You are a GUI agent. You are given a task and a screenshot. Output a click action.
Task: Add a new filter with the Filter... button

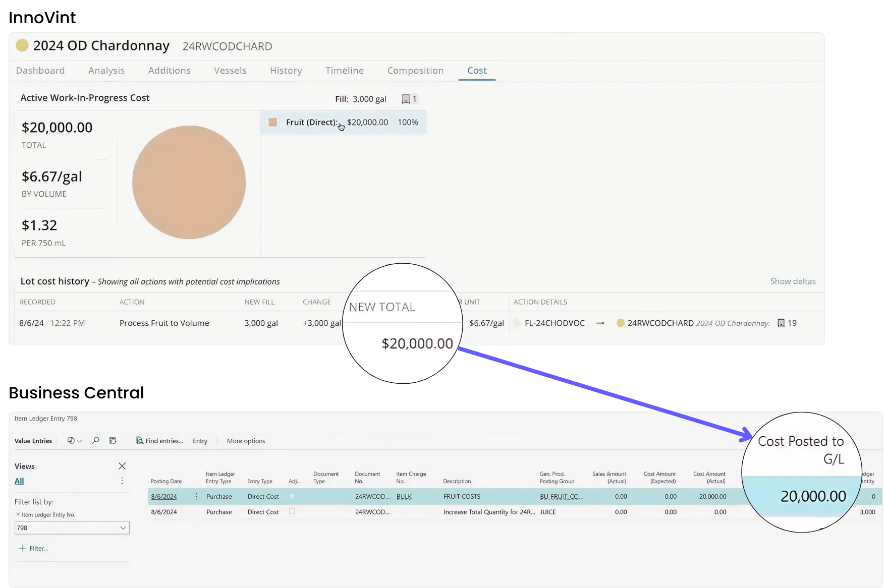[x=33, y=548]
